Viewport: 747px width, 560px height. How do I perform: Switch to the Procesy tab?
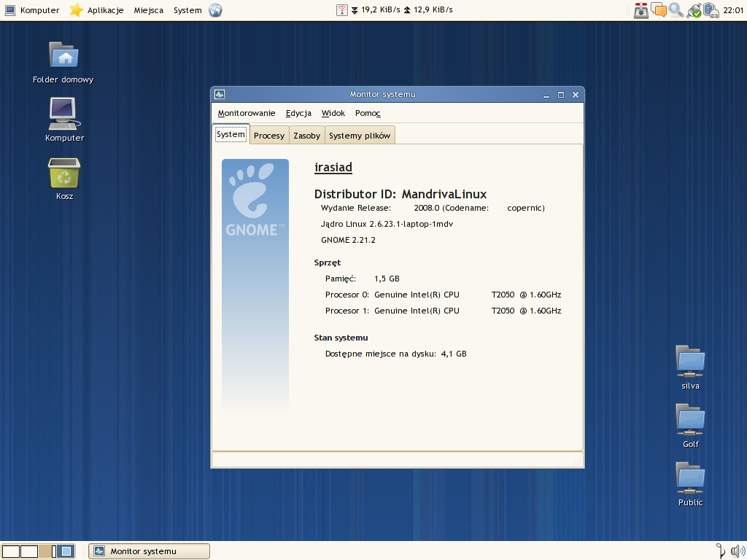pos(269,136)
